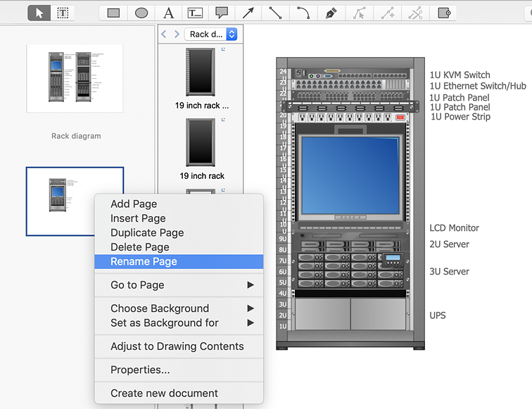
Task: Select the pen drawing tool
Action: pyautogui.click(x=331, y=13)
